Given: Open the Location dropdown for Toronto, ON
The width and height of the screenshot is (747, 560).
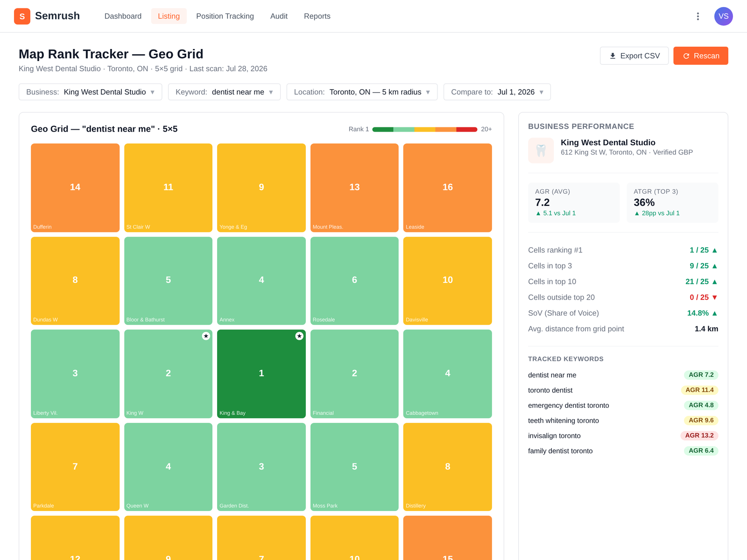Looking at the screenshot, I should click(x=362, y=92).
